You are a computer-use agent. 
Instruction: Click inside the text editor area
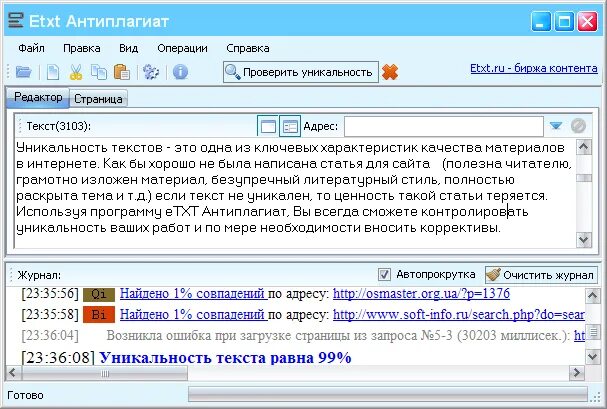(x=295, y=192)
